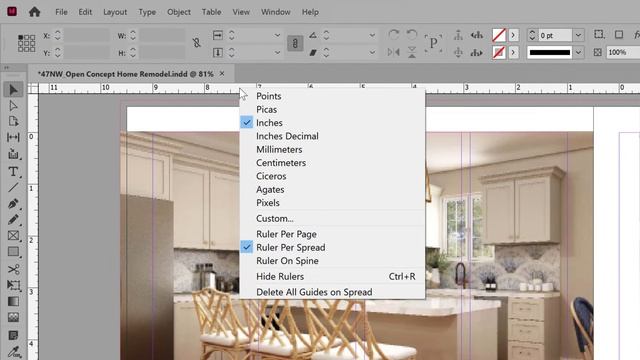Click the Home icon

click(x=34, y=12)
